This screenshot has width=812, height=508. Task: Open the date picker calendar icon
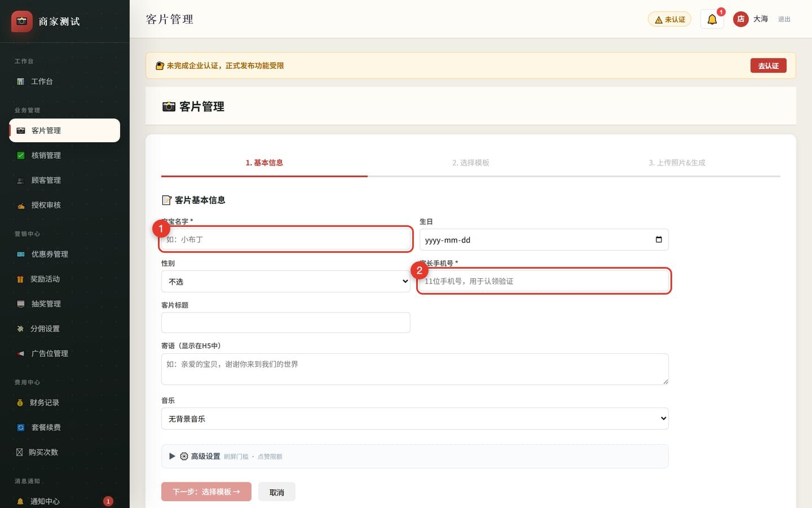[659, 239]
